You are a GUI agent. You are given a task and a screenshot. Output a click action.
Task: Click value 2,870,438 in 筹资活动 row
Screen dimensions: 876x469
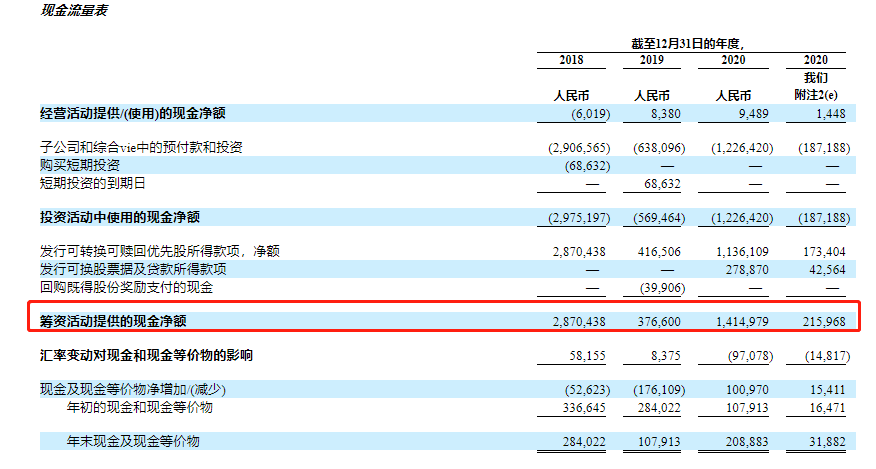pyautogui.click(x=579, y=321)
